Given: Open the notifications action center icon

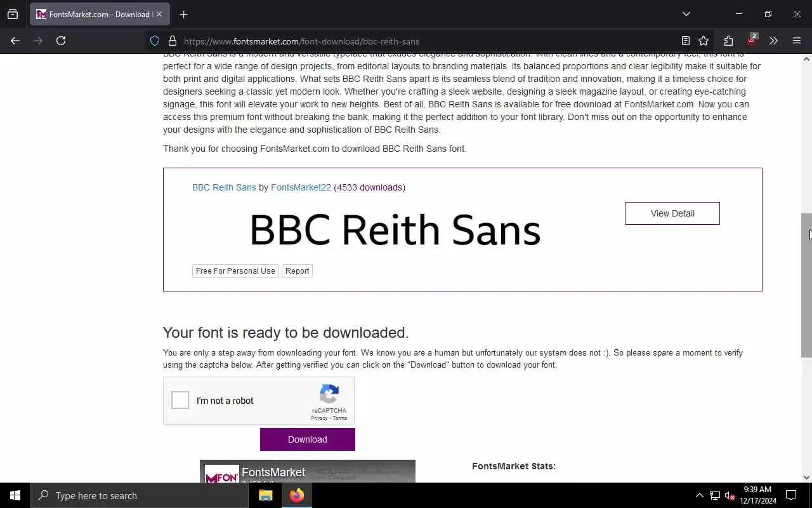Looking at the screenshot, I should click(791, 495).
